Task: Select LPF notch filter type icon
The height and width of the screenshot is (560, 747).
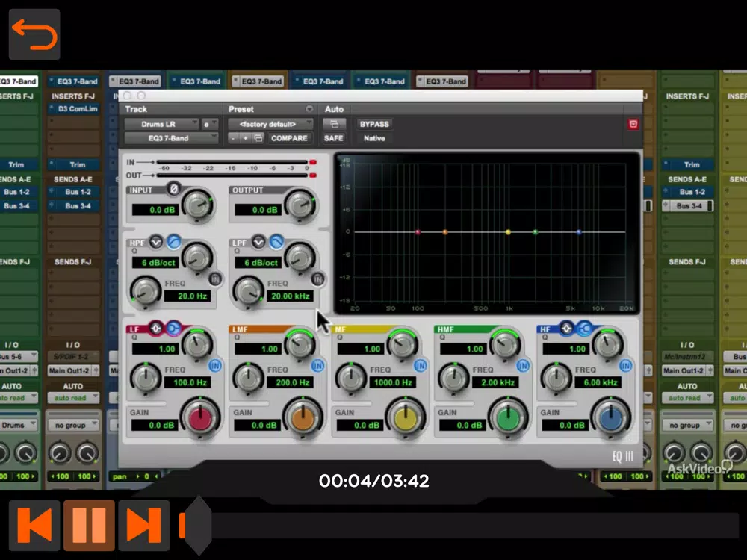Action: pos(258,242)
